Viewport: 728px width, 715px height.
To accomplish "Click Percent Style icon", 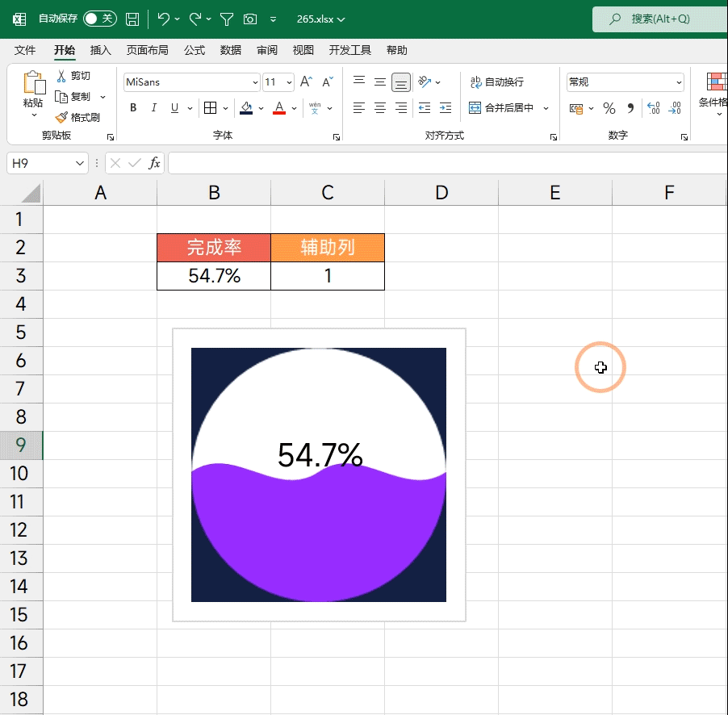I will click(609, 108).
